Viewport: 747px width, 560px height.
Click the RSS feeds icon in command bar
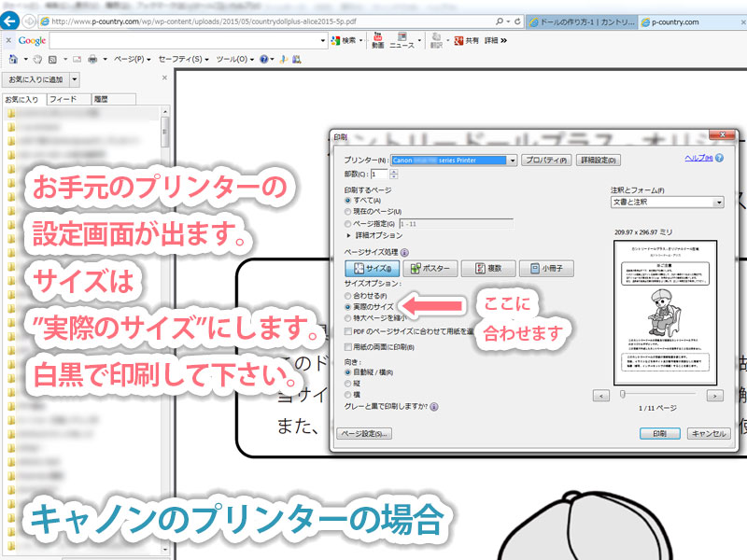52,60
